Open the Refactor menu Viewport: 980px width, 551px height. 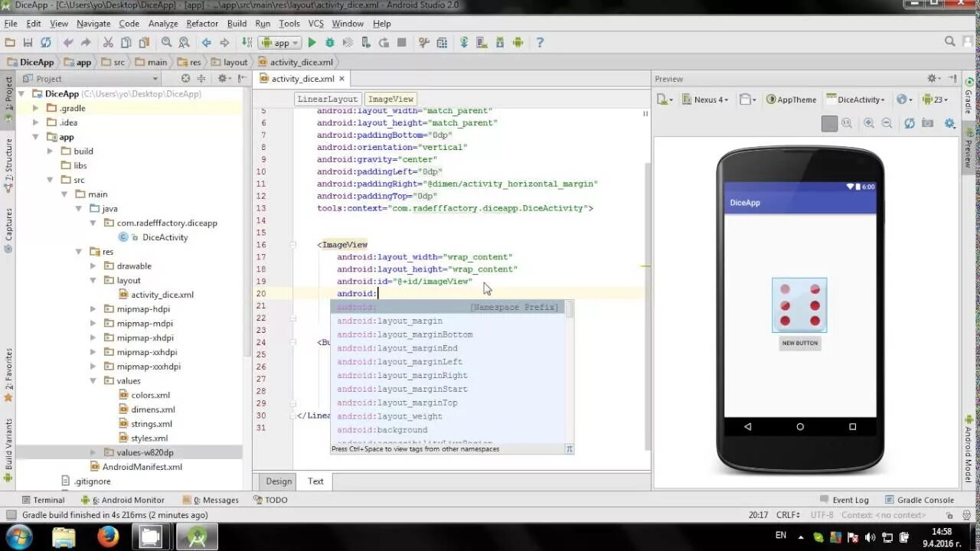click(x=202, y=24)
